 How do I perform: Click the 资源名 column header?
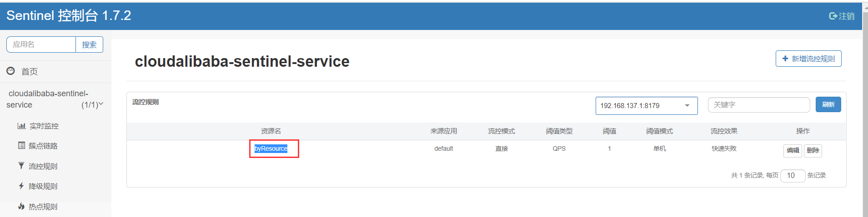click(x=271, y=131)
